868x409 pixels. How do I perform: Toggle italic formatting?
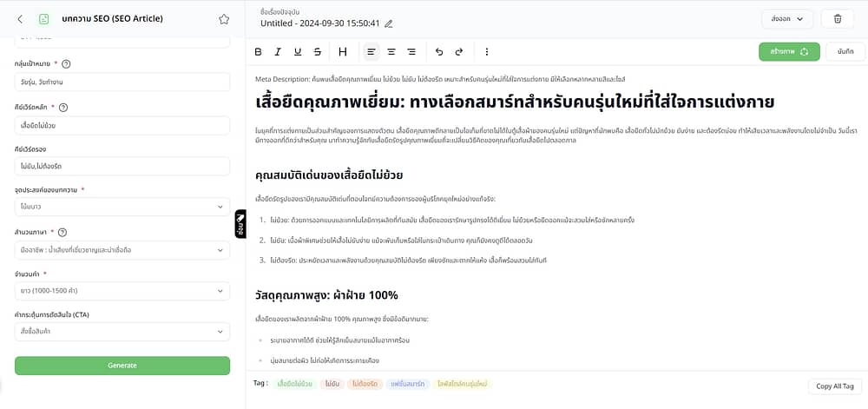278,52
